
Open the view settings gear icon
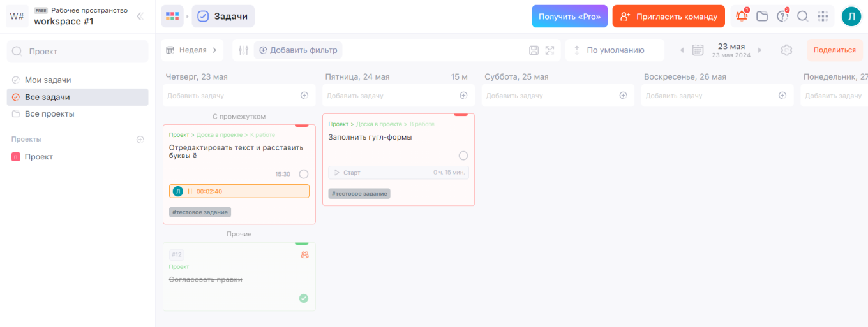[786, 50]
